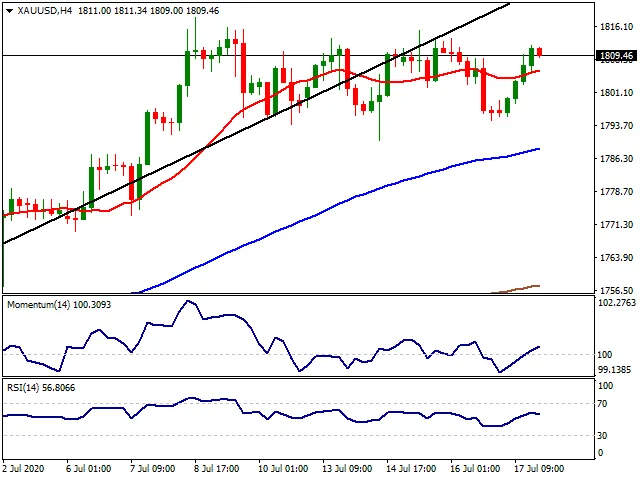Select the 1801.10 price scale value
Screen dimensions: 640x480
pos(616,93)
